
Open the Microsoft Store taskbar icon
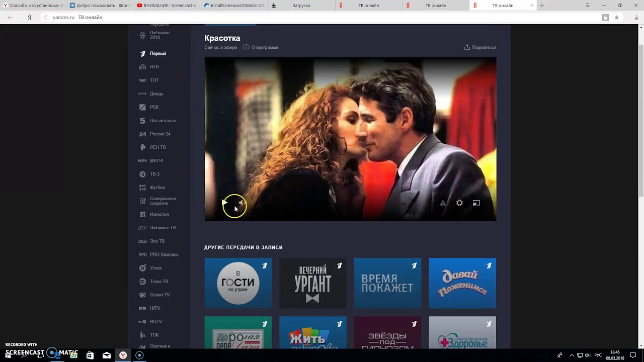90,355
